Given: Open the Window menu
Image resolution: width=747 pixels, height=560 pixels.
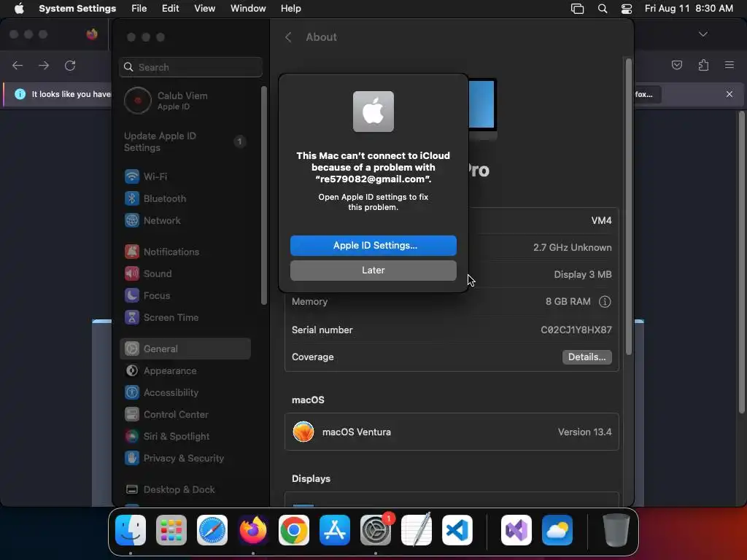Looking at the screenshot, I should click(x=248, y=9).
